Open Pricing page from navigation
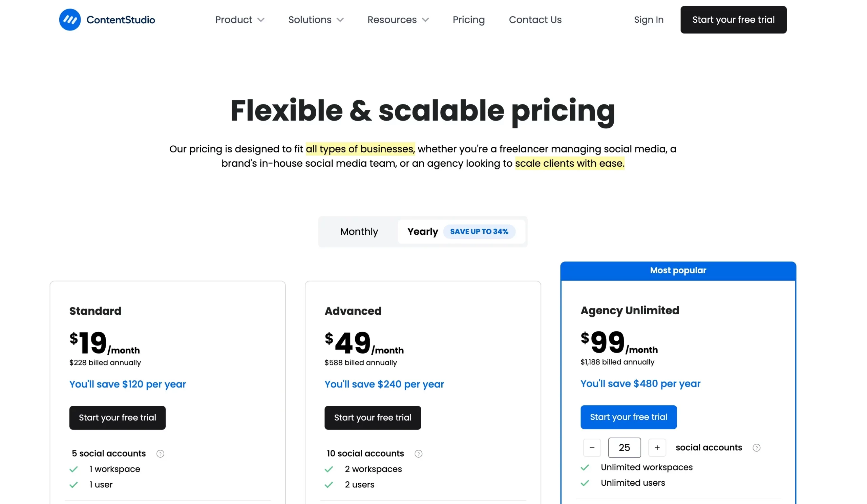This screenshot has width=867, height=504. pyautogui.click(x=468, y=19)
